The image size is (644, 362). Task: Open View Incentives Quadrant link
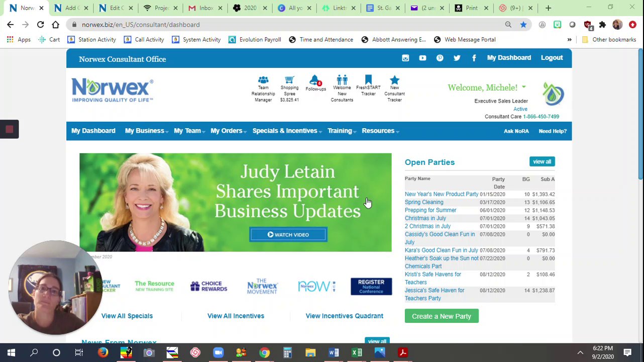[x=344, y=316]
